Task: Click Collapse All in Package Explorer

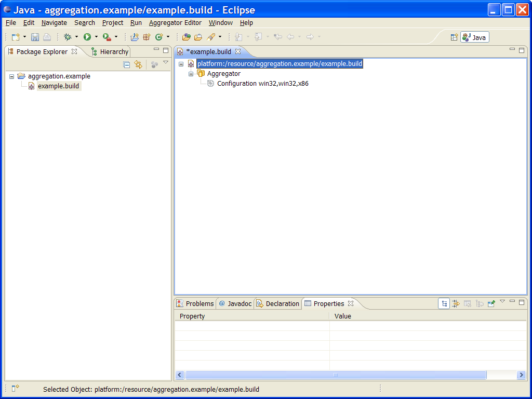Action: pyautogui.click(x=127, y=65)
